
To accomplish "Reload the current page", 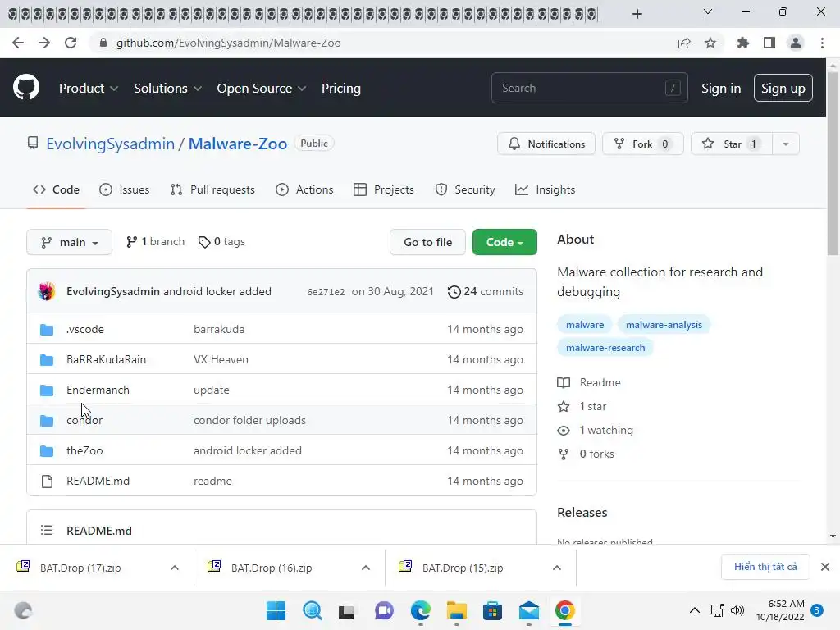I will tap(71, 43).
